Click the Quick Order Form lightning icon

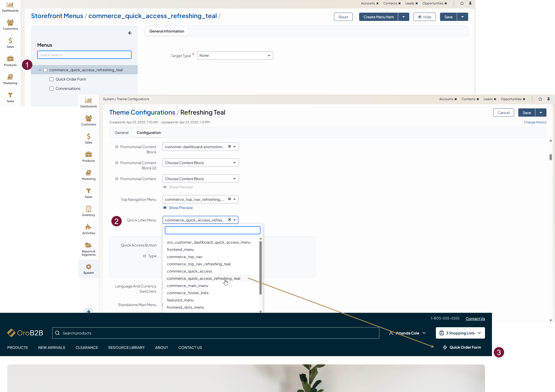click(445, 347)
